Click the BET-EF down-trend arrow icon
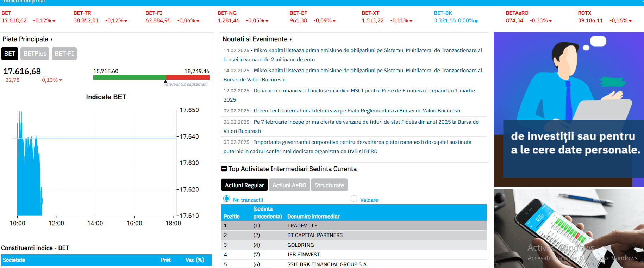Screen dimensions: 644x268 334,21
